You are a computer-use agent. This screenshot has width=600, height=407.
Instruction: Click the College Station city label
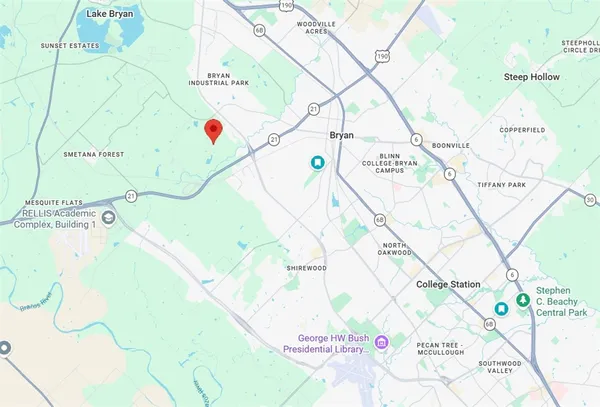click(x=448, y=284)
